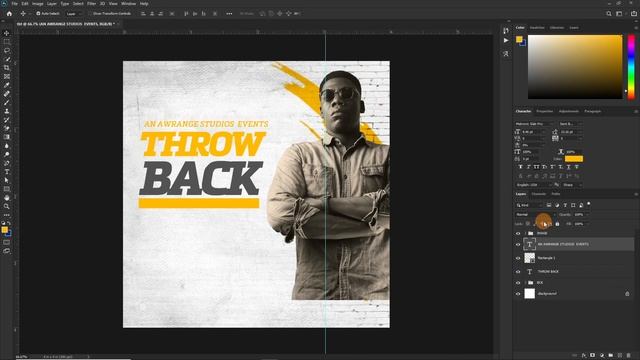
Task: Expand the BCK layer group
Action: tap(525, 282)
